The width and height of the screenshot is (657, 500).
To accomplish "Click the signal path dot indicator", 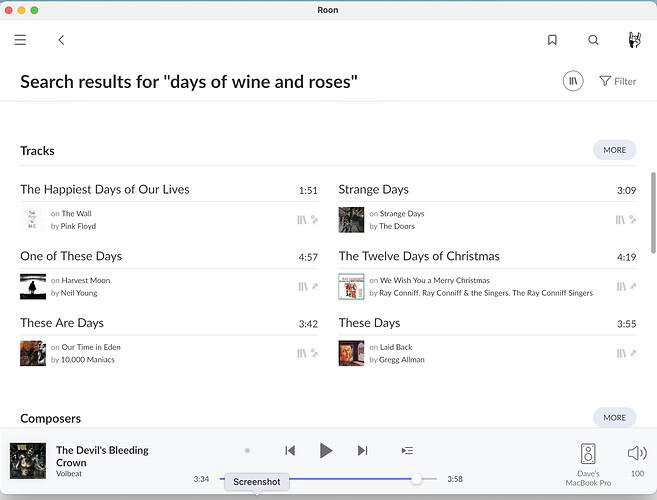I will tap(247, 451).
